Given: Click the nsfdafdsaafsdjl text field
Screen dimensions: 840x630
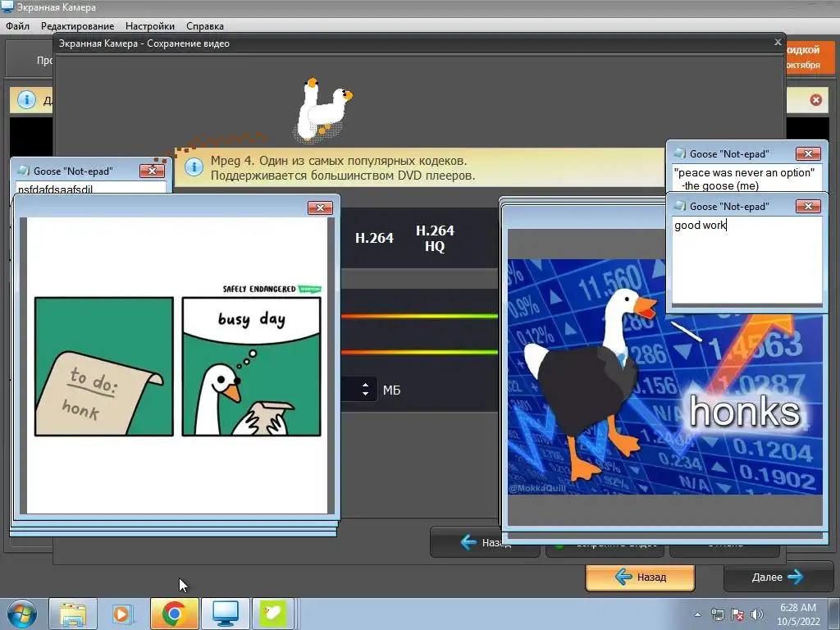Looking at the screenshot, I should click(x=91, y=189).
